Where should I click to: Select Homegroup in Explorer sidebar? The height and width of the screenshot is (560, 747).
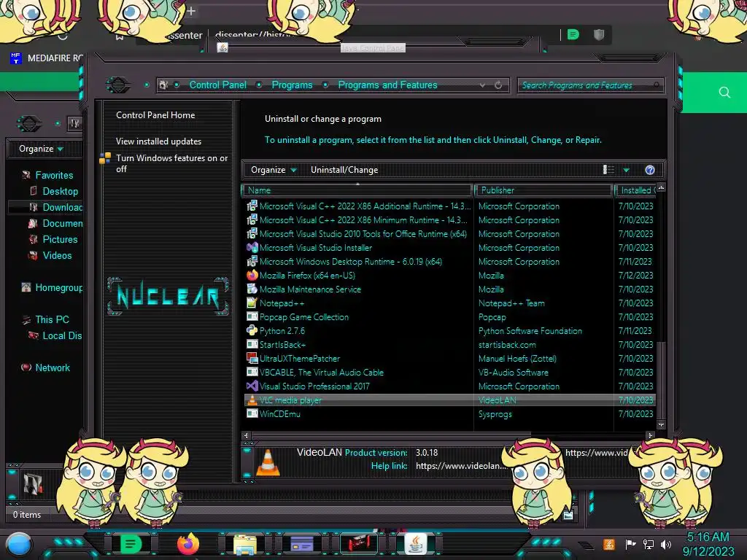click(x=58, y=288)
